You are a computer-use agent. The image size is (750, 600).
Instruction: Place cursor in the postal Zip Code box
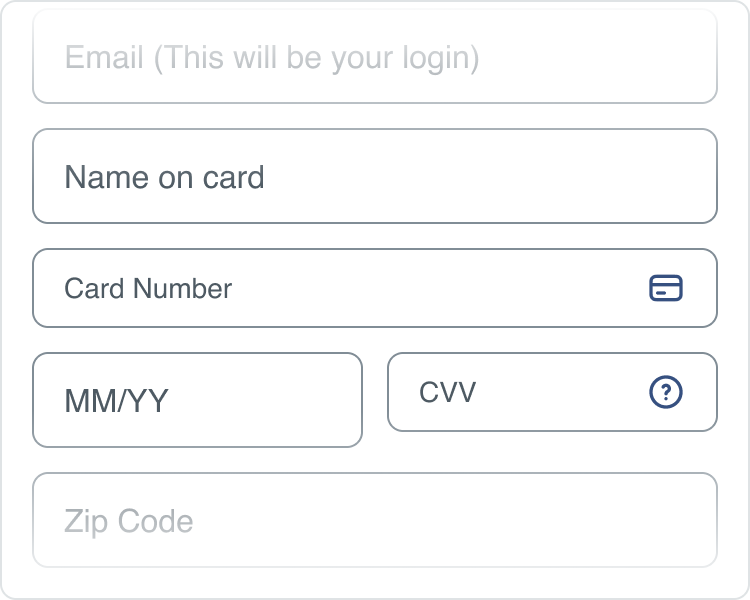[x=375, y=520]
